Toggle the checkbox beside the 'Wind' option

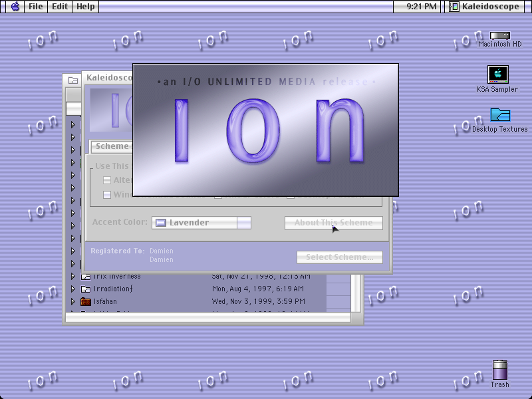click(107, 195)
